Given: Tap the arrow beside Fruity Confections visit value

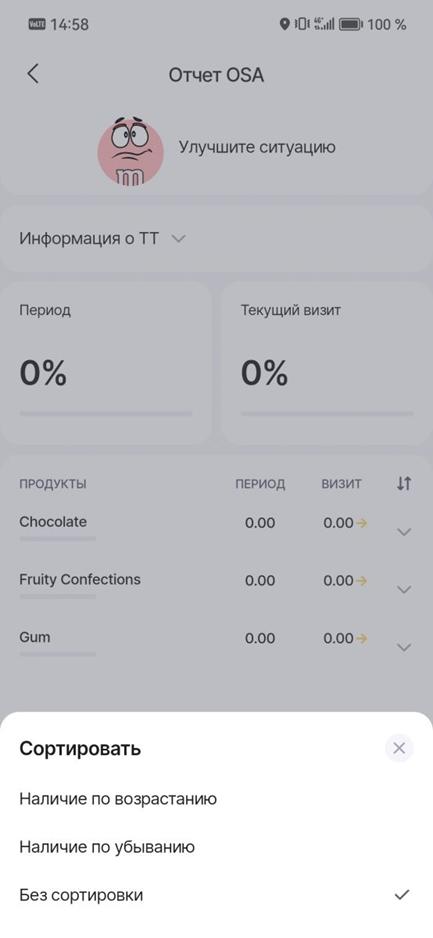Looking at the screenshot, I should pos(361,581).
